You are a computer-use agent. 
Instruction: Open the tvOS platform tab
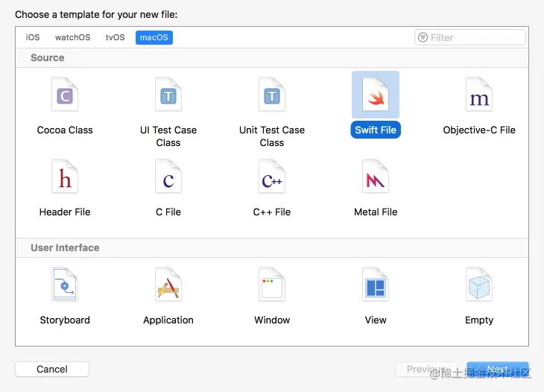115,37
